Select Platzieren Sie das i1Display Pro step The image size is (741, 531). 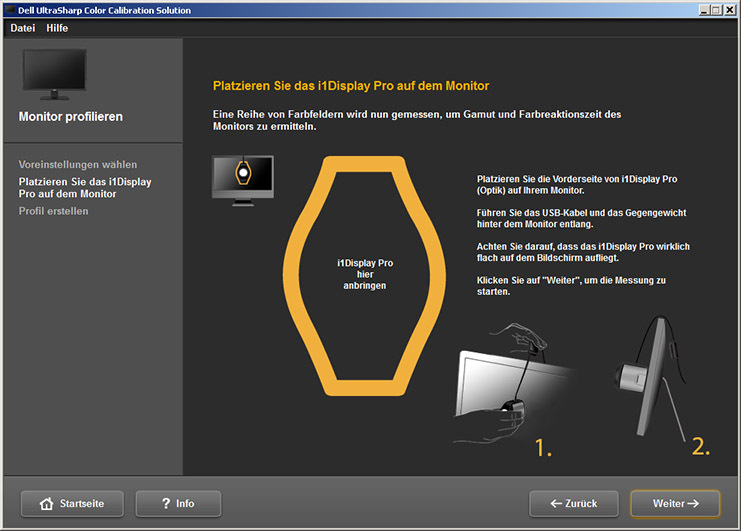(x=85, y=188)
